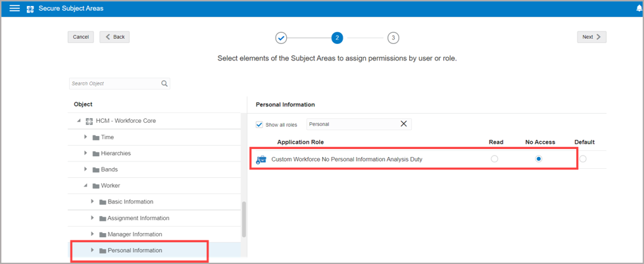This screenshot has height=264, width=644.
Task: Click the Cancel button
Action: point(80,37)
